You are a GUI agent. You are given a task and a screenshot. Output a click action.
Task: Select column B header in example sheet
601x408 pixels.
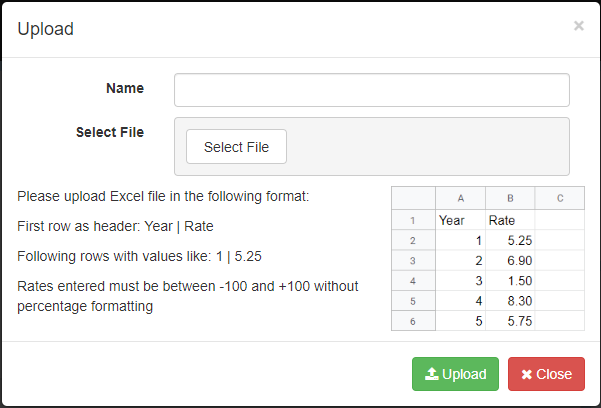pos(510,198)
